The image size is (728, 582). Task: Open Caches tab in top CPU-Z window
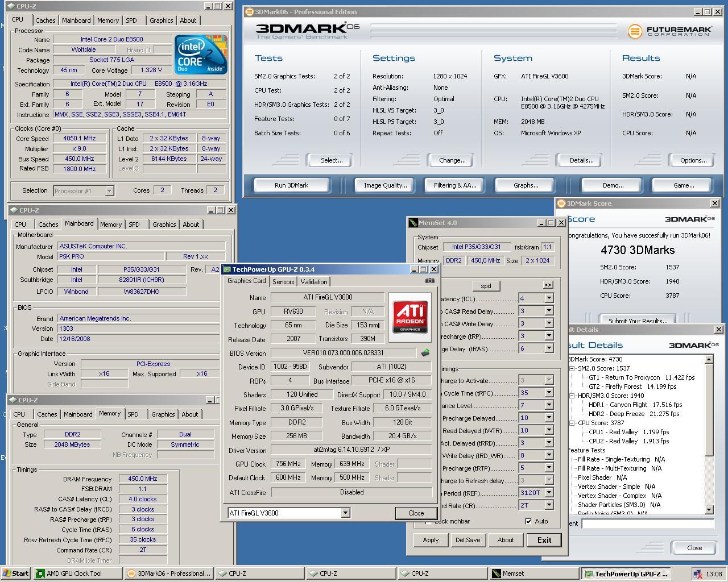[45, 20]
